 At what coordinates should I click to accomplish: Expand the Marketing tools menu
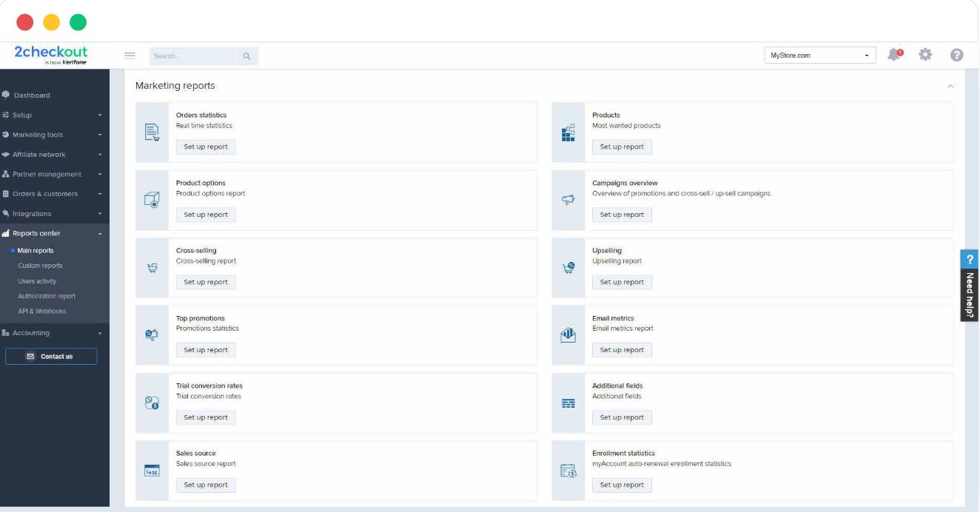(x=55, y=135)
